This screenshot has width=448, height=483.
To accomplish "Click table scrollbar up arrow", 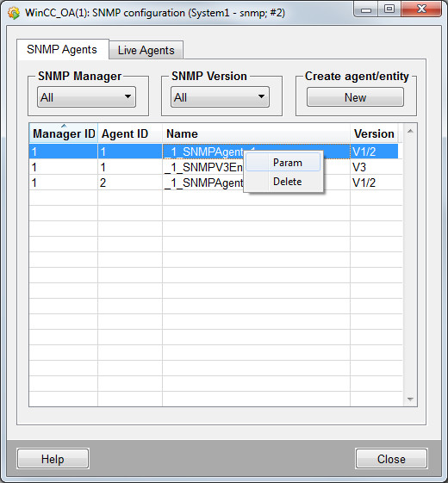I will tap(410, 131).
